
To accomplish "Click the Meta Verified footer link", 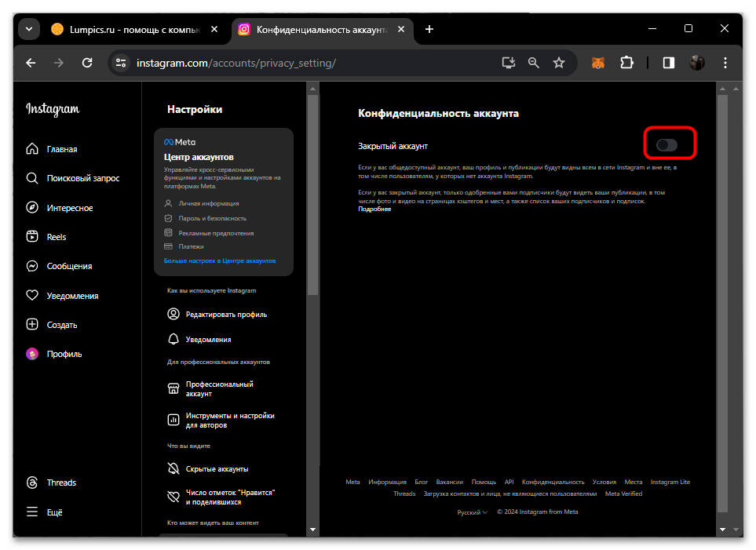I will [x=623, y=494].
